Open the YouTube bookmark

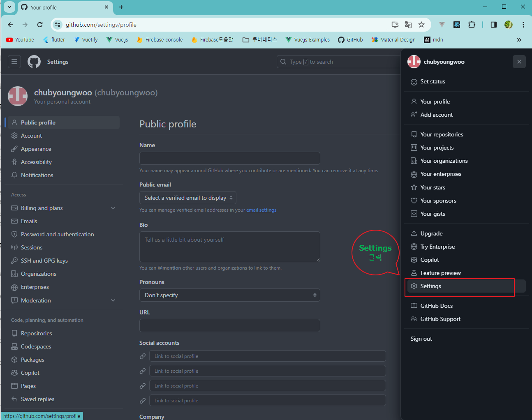(20, 40)
